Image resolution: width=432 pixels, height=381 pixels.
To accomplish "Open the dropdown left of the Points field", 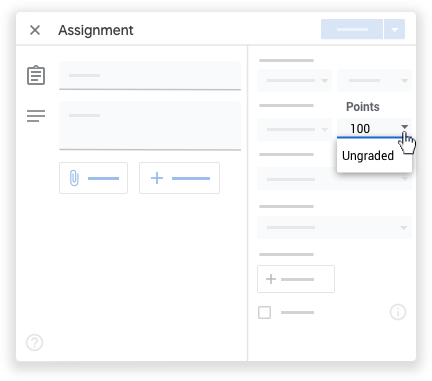I will coord(294,129).
